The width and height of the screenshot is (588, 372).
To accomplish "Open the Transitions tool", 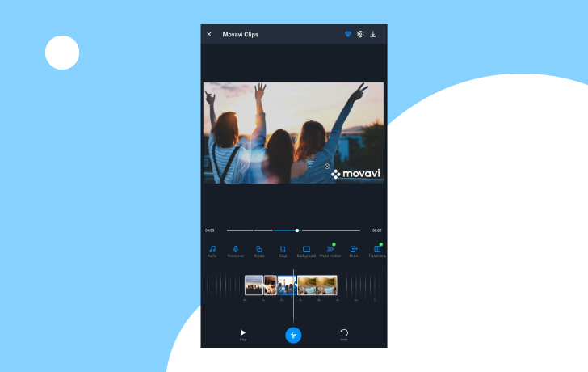I will click(377, 252).
